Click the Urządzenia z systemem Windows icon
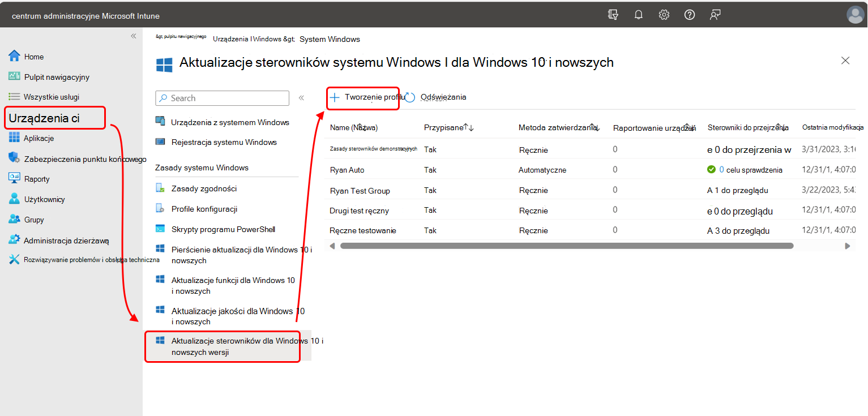This screenshot has height=416, width=868. click(x=160, y=122)
